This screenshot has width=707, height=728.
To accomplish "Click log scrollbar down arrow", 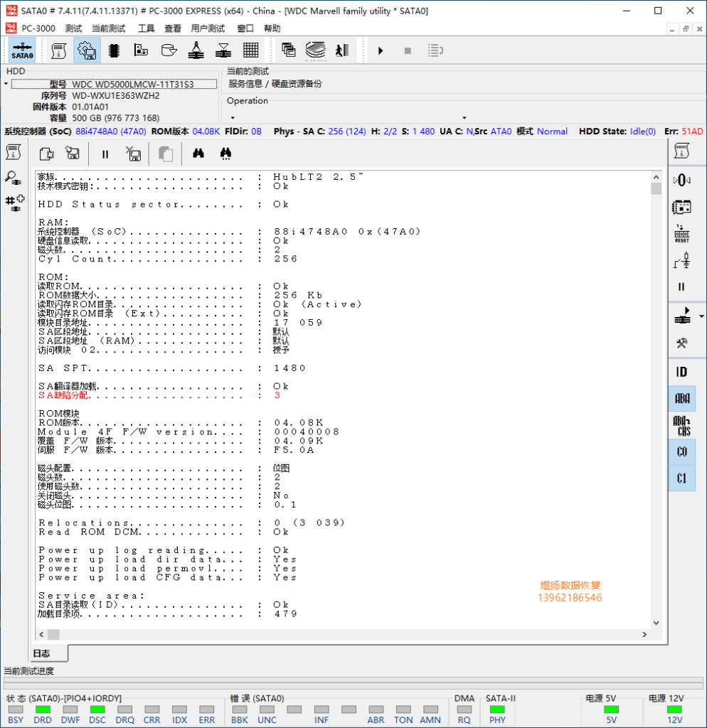I will coord(656,623).
